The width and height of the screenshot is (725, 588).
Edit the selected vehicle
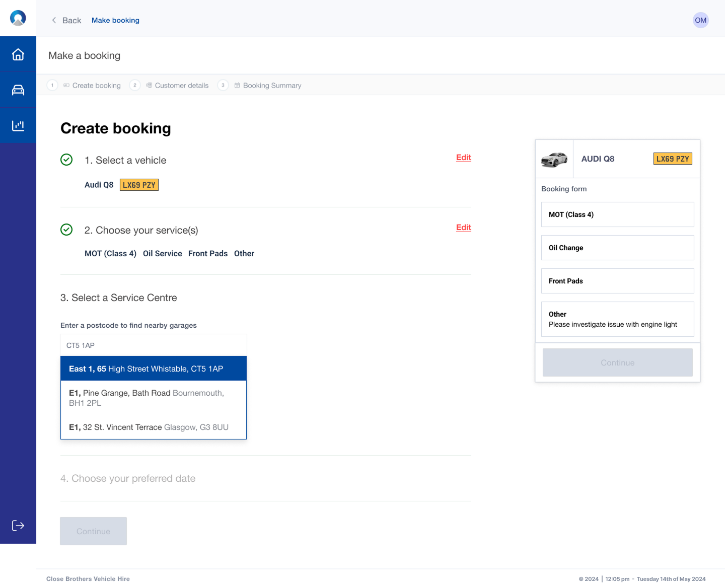463,158
